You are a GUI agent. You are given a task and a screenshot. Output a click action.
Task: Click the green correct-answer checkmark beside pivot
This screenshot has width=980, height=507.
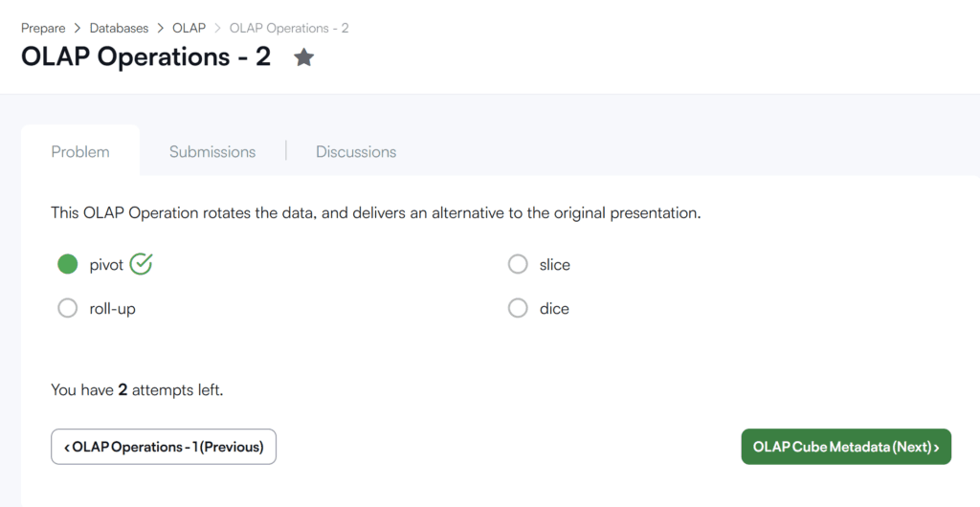tap(142, 264)
